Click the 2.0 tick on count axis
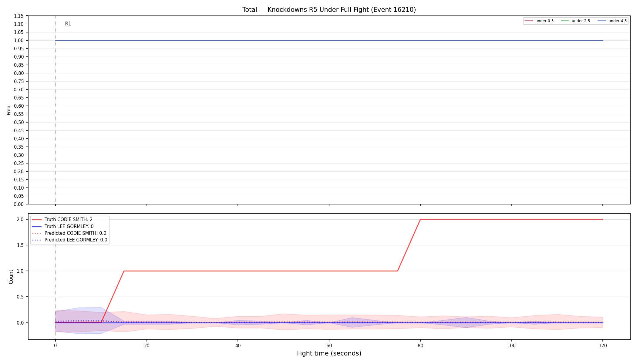This screenshot has height=364, width=637. pyautogui.click(x=20, y=220)
